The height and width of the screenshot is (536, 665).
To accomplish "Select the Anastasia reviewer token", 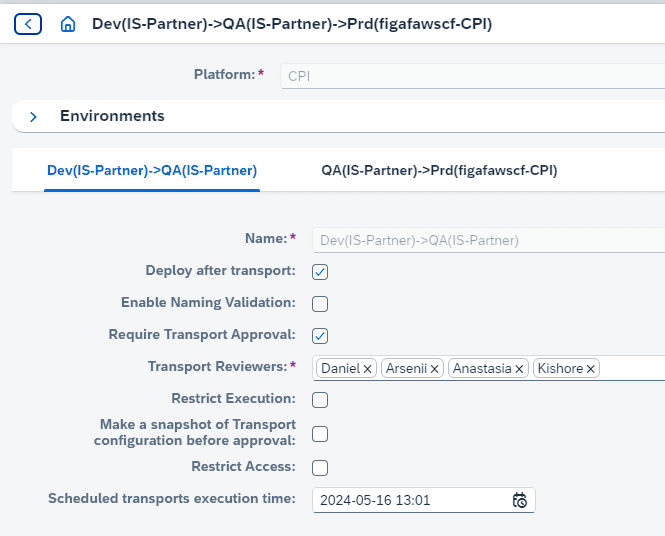I will [x=482, y=368].
